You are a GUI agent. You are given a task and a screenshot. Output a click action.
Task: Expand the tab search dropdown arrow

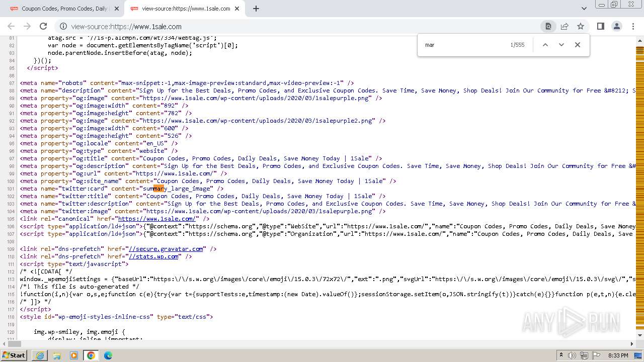point(584,9)
